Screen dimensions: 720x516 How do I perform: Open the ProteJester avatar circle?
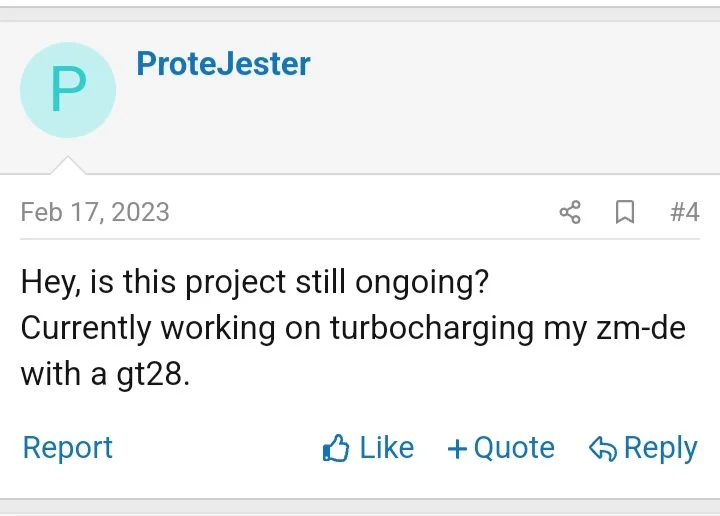[68, 90]
